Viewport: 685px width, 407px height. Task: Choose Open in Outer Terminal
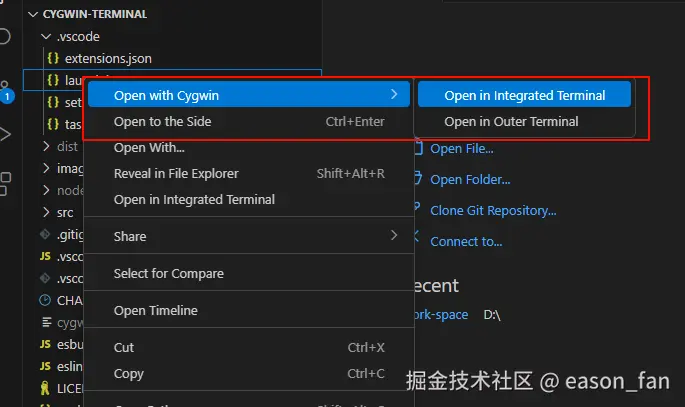pyautogui.click(x=511, y=122)
